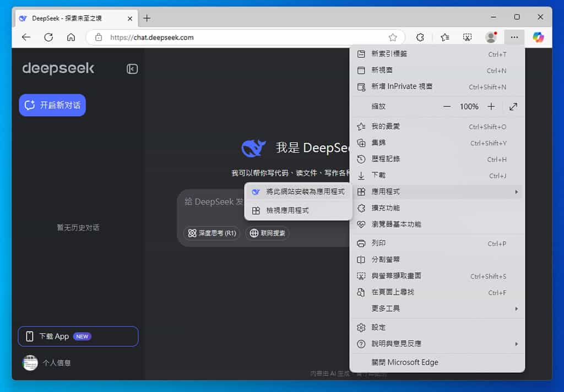Click the user avatar next to 个人信息
The image size is (564, 392).
[30, 362]
